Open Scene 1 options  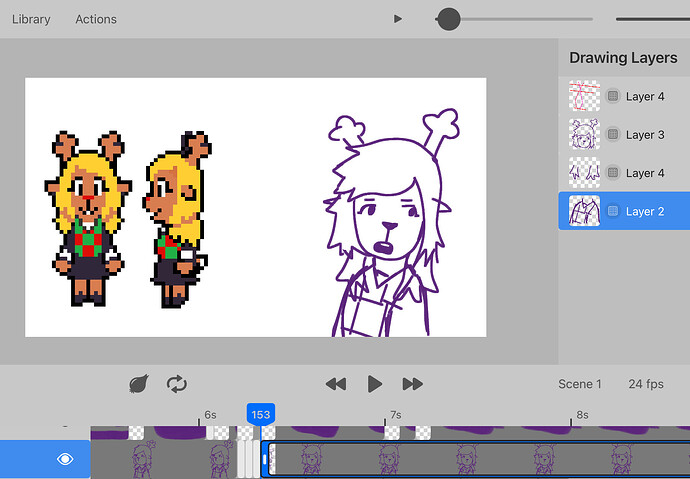[x=580, y=384]
